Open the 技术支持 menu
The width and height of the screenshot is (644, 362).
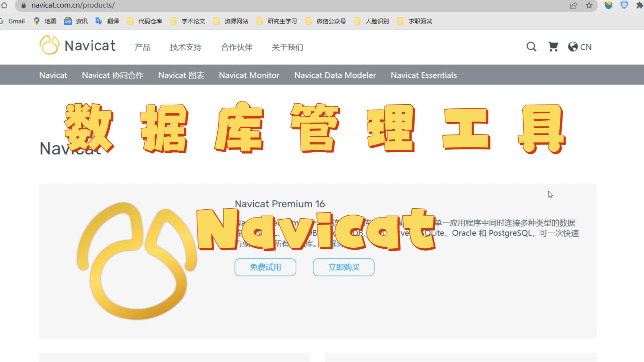point(185,47)
